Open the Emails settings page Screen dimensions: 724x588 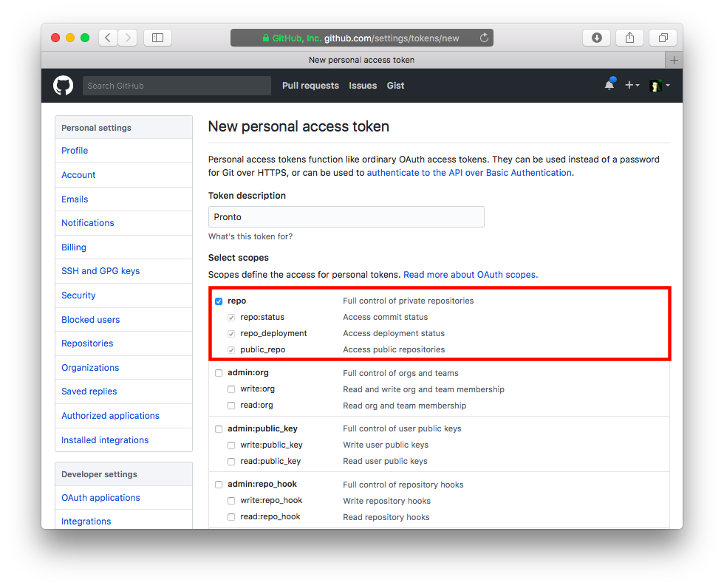[x=75, y=199]
